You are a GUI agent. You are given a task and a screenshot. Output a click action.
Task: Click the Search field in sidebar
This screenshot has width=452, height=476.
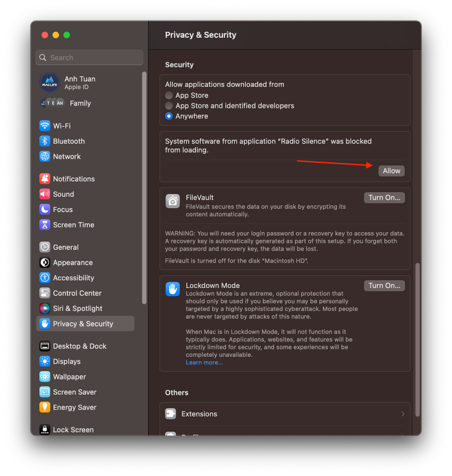pyautogui.click(x=89, y=57)
